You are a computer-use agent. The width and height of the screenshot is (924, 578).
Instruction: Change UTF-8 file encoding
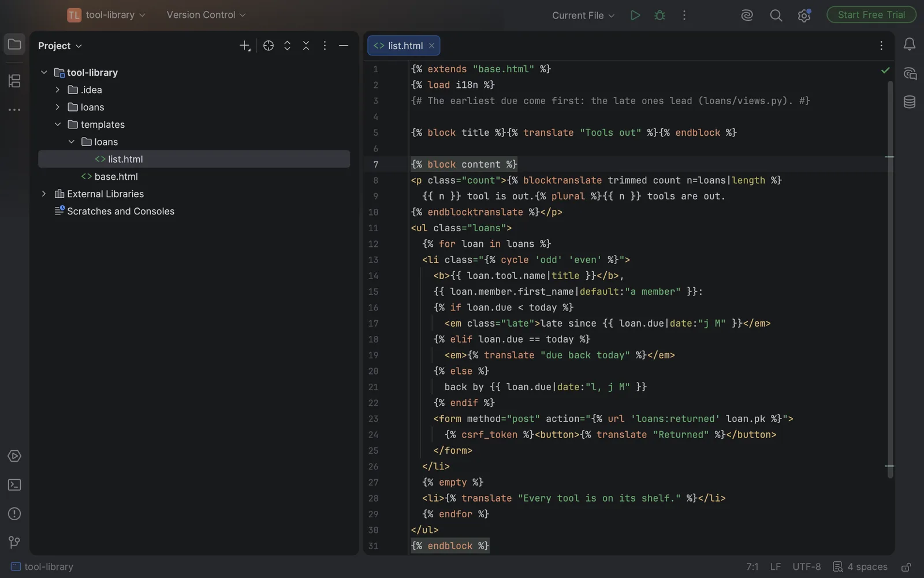pos(807,567)
